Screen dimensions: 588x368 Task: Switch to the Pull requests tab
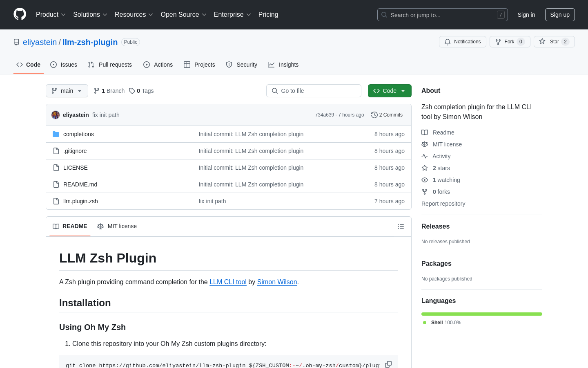[110, 65]
